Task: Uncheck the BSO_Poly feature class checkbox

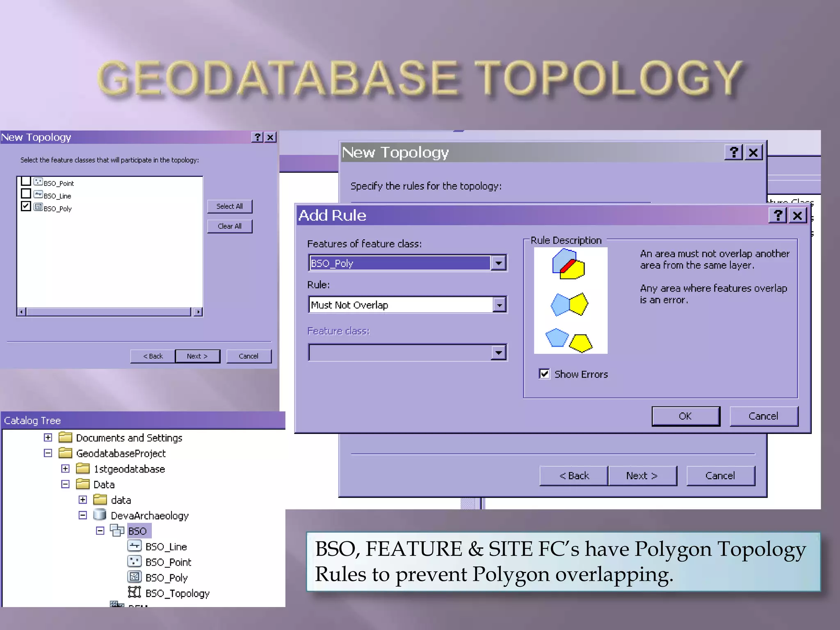Action: point(26,206)
